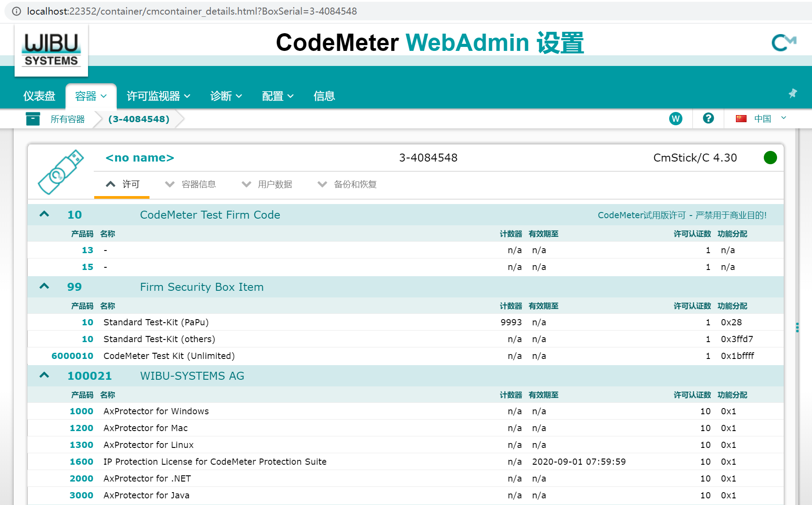Click the CodeMeter logo icon at top right
This screenshot has height=505, width=812.
click(784, 43)
